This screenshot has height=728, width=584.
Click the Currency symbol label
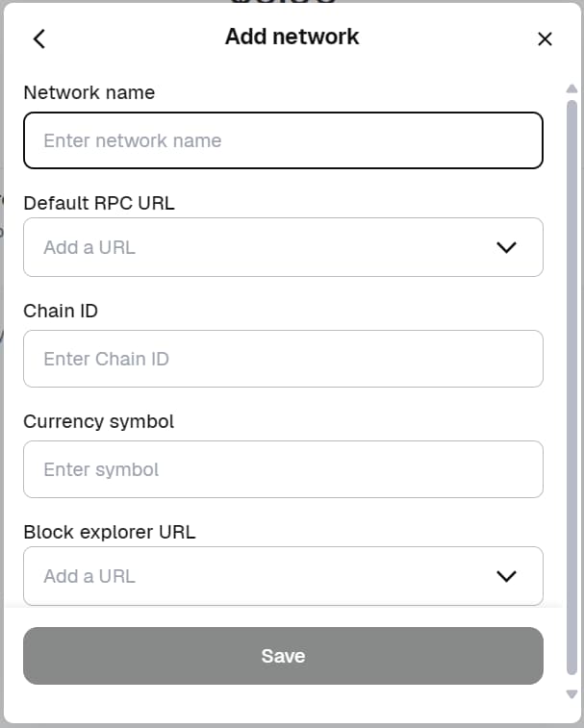(x=99, y=421)
